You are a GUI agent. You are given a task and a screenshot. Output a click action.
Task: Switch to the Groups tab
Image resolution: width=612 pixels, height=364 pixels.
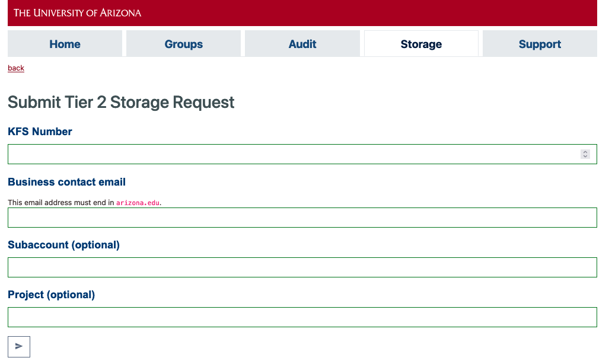click(x=183, y=44)
